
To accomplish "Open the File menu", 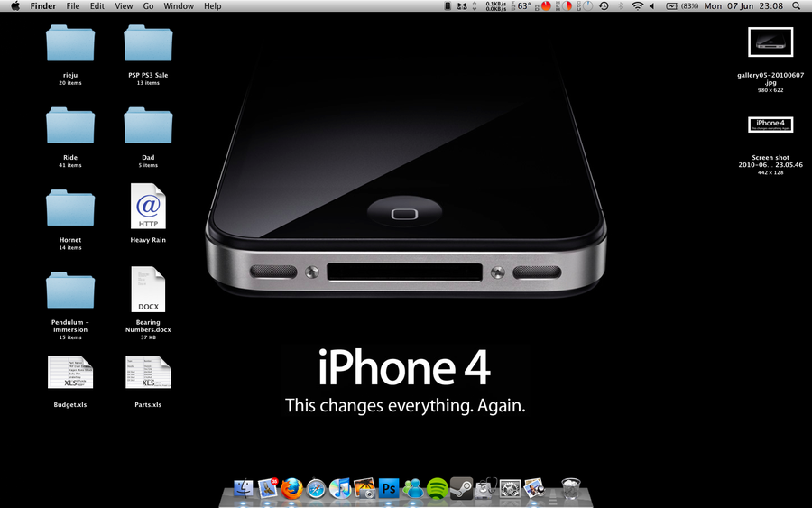I will pyautogui.click(x=73, y=6).
